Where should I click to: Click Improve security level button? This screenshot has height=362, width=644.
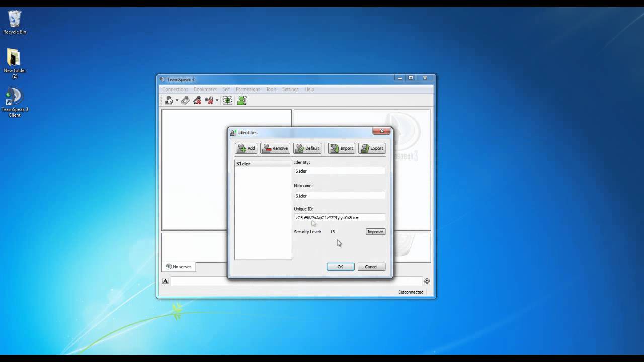(375, 232)
